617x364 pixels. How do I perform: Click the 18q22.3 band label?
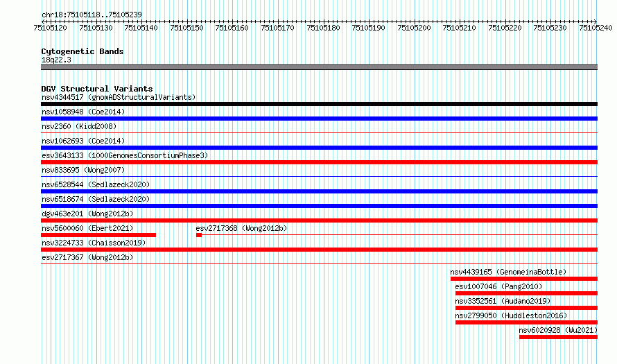[x=56, y=60]
